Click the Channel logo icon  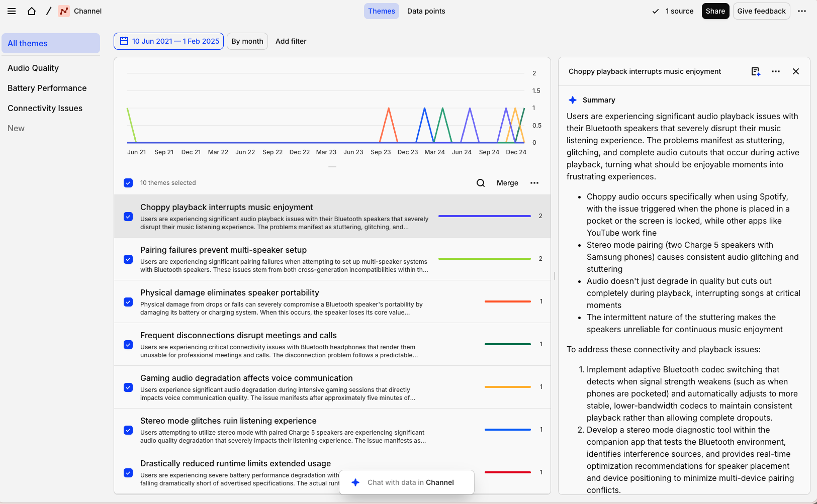tap(64, 11)
